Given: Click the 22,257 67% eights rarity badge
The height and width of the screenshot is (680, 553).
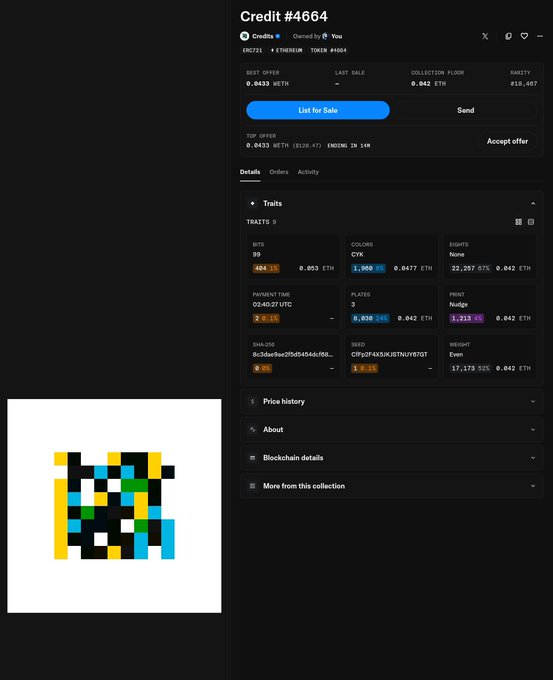Looking at the screenshot, I should [470, 268].
